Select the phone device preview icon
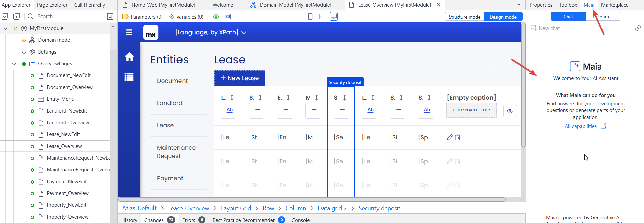The image size is (644, 223). click(310, 17)
